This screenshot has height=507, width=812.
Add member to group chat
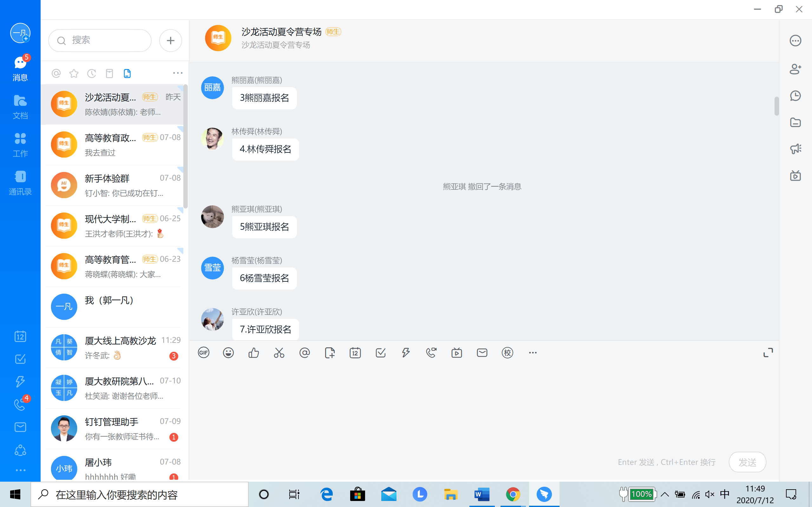[x=795, y=69]
